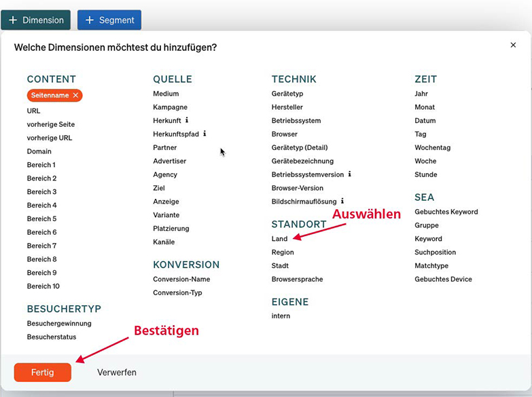This screenshot has width=532, height=397.
Task: Choose the Hersteller dimension
Action: tap(287, 107)
